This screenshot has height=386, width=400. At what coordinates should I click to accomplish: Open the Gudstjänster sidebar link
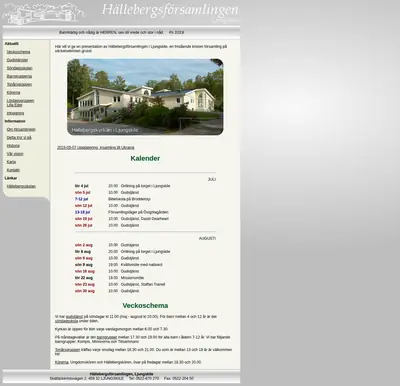pyautogui.click(x=17, y=60)
